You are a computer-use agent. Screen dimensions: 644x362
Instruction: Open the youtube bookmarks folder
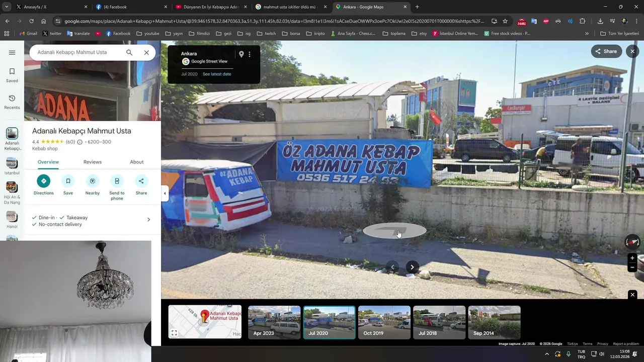[148, 34]
